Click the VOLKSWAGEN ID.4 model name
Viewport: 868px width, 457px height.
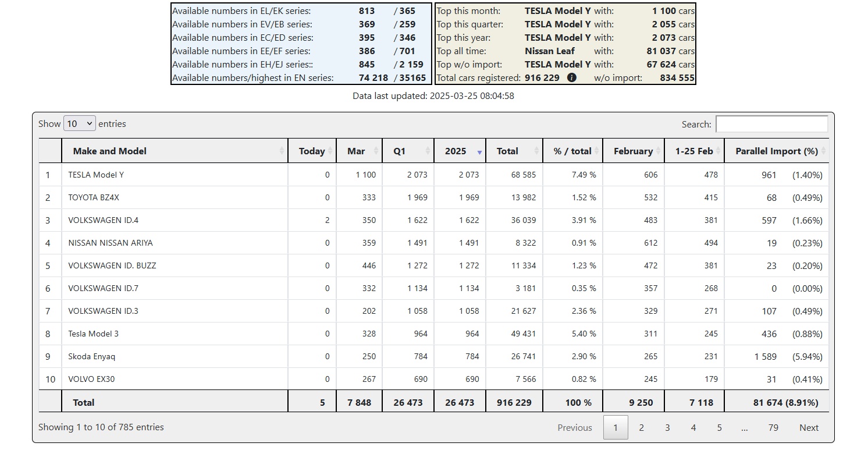click(103, 220)
